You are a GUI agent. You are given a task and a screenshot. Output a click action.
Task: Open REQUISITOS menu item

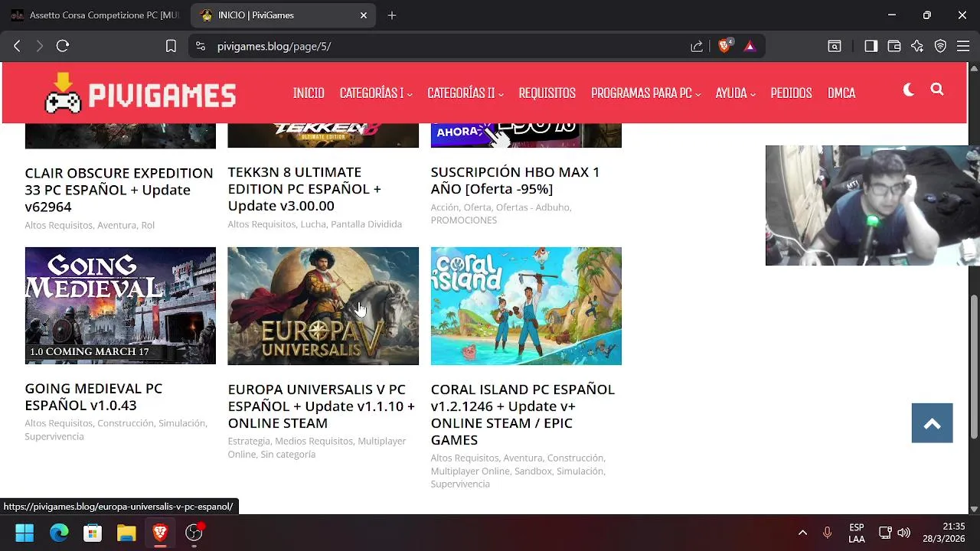tap(547, 93)
